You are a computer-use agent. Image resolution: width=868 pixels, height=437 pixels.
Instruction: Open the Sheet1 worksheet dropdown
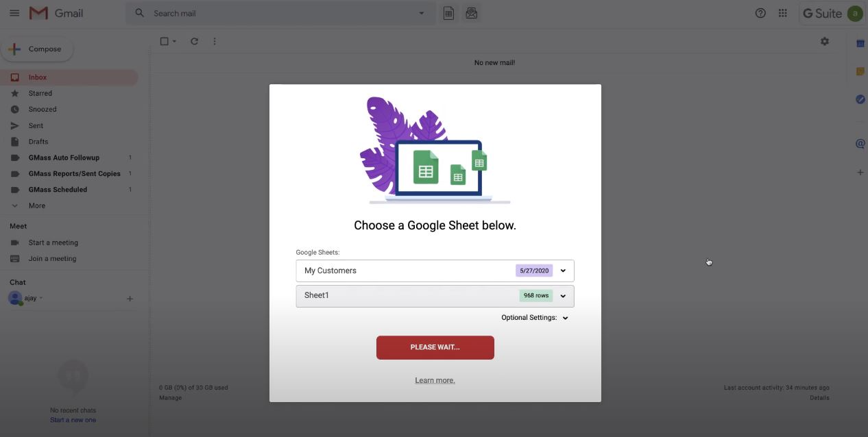tap(435, 295)
